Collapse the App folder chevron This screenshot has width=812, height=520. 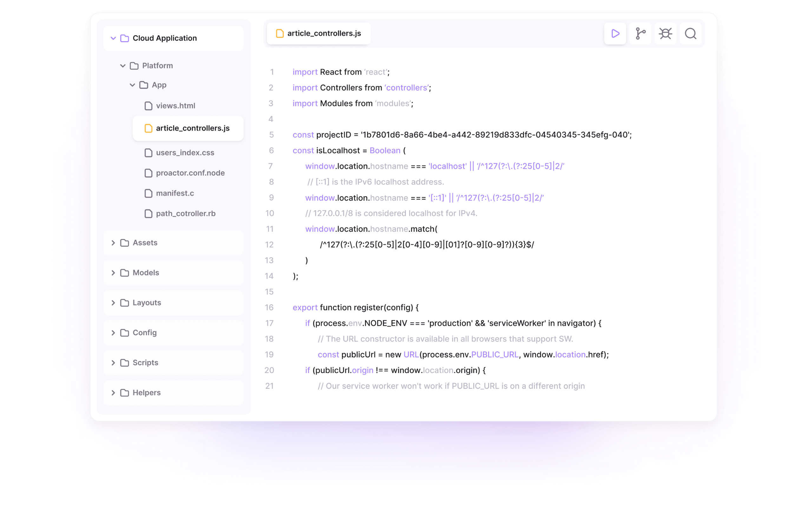(133, 85)
